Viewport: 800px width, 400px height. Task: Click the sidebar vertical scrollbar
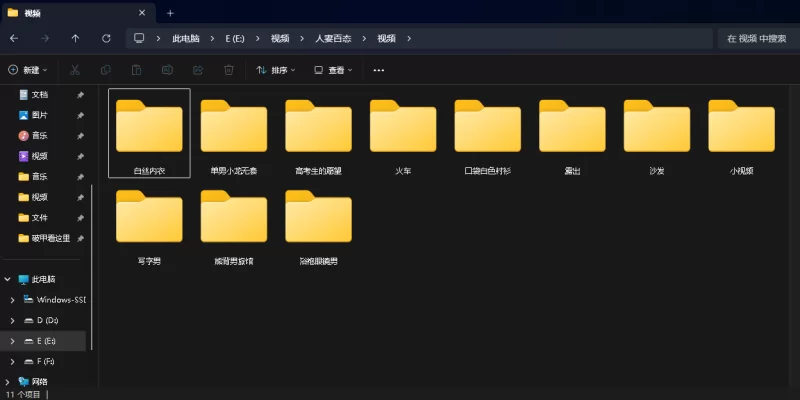point(92,267)
